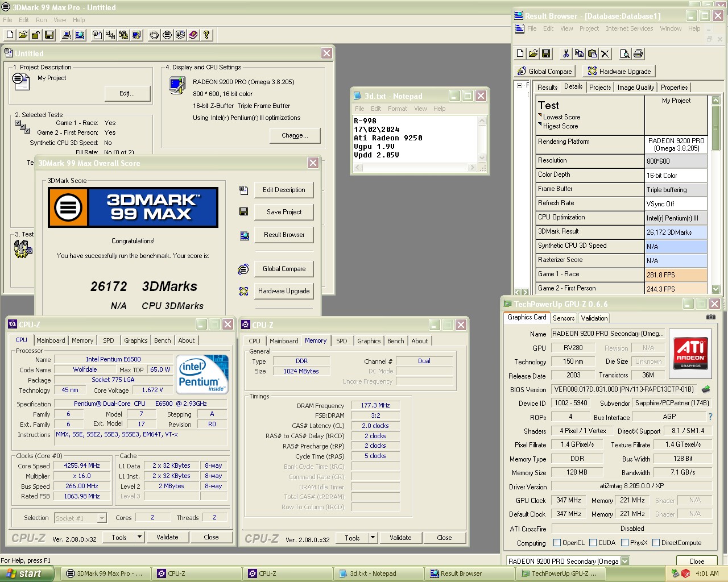Screen dimensions: 728x582
Task: Click Validate button in CPU-Z CPU window
Action: (167, 537)
